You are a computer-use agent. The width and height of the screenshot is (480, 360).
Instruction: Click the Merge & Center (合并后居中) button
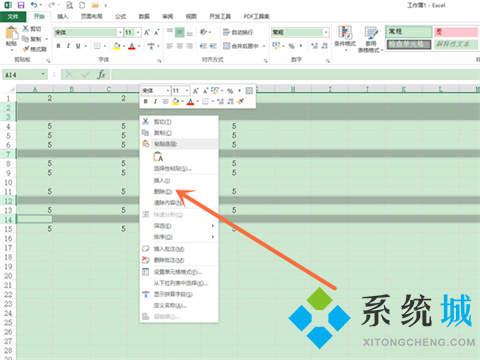pyautogui.click(x=241, y=46)
